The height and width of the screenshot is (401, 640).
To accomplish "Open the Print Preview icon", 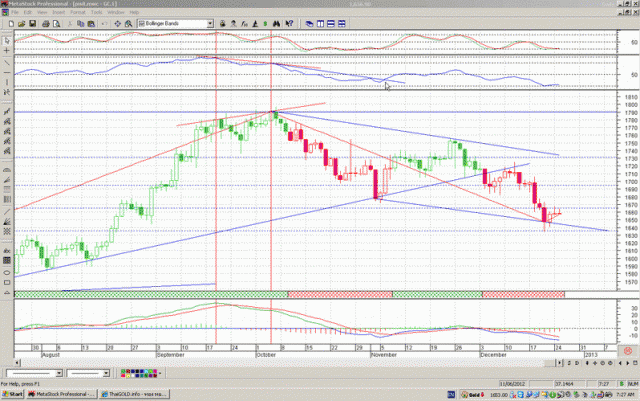I will point(56,24).
